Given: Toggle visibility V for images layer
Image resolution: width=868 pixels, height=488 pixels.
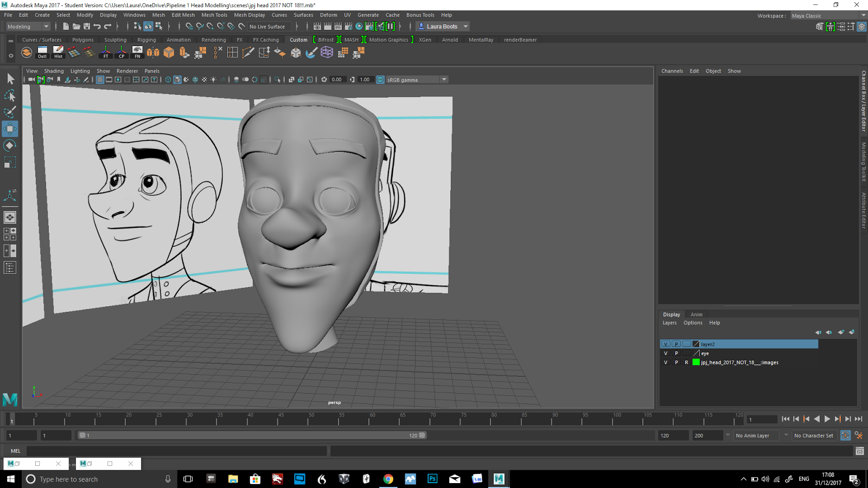Looking at the screenshot, I should coord(666,363).
